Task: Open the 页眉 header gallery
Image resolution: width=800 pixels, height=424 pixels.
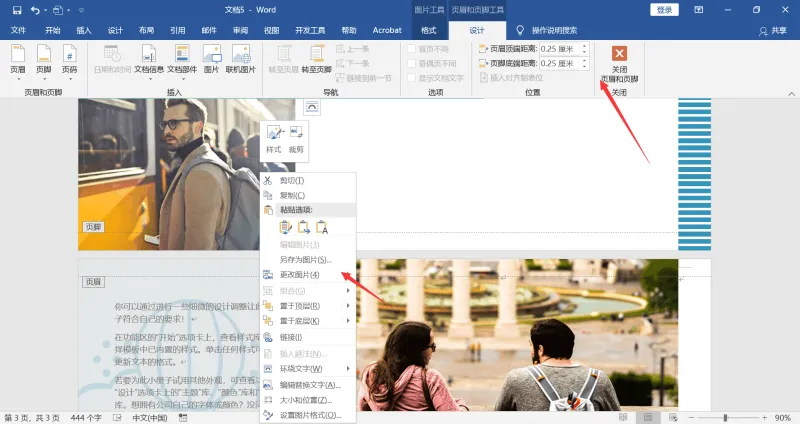Action: pos(18,62)
